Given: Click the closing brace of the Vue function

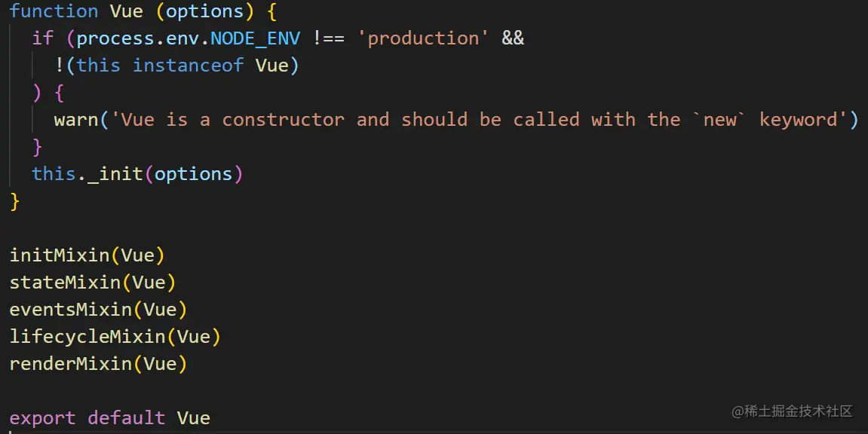Looking at the screenshot, I should 15,201.
